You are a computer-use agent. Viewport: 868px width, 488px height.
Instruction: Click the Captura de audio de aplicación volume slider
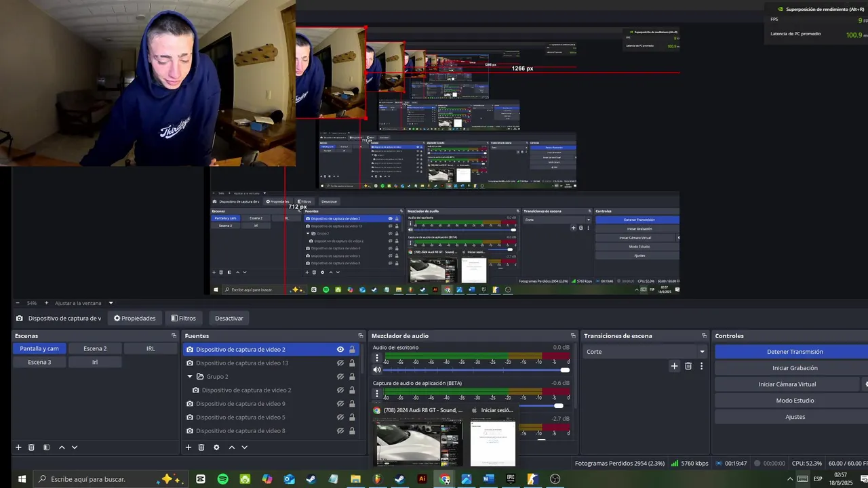click(558, 405)
